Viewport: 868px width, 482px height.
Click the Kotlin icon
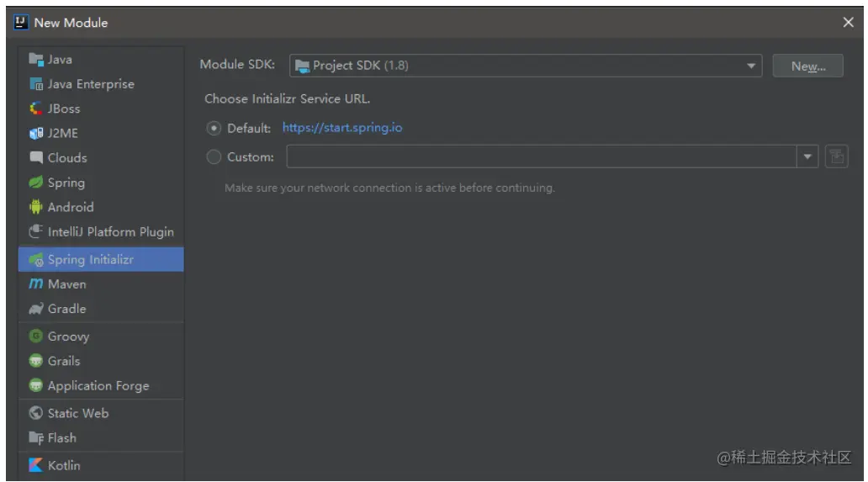pos(36,465)
